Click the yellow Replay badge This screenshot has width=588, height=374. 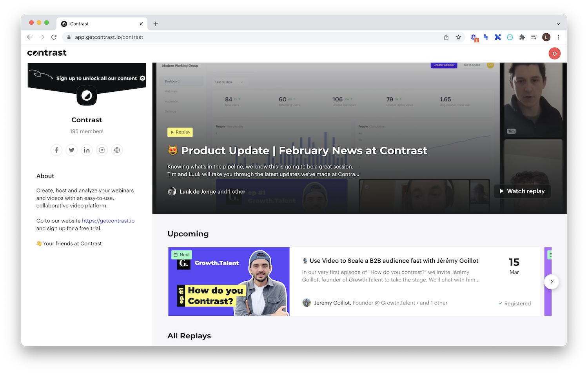tap(180, 132)
